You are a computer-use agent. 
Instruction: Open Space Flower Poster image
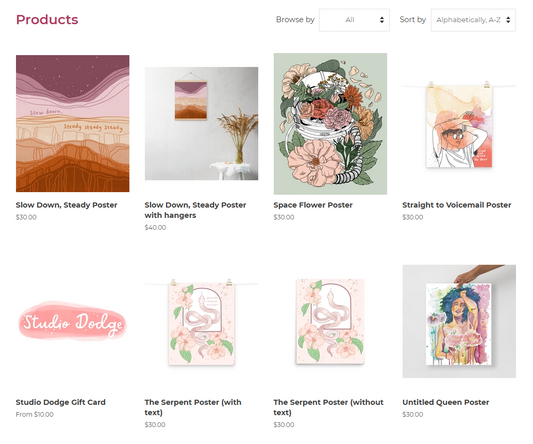[x=330, y=124]
